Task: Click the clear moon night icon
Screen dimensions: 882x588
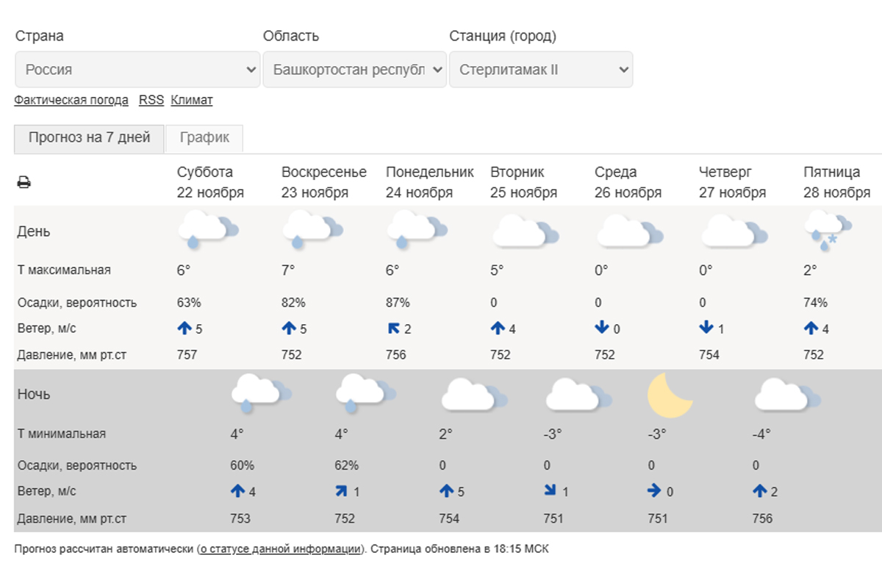Action: point(670,395)
